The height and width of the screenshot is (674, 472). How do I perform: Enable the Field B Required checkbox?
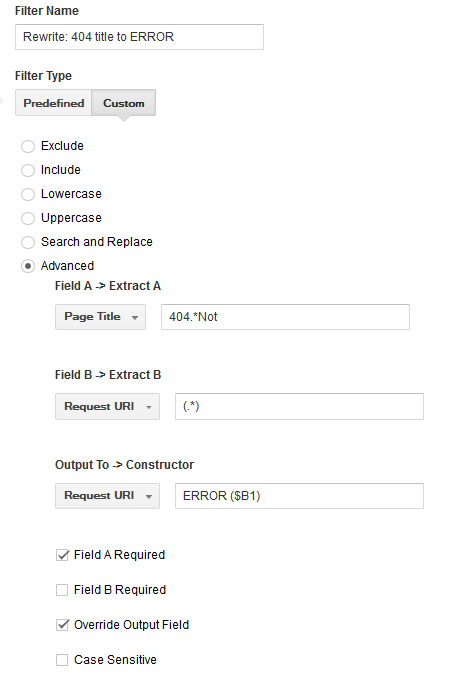[x=62, y=590]
